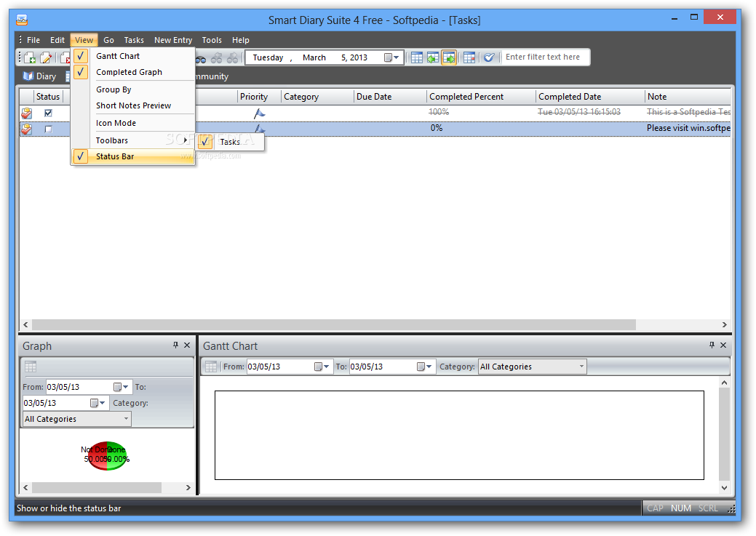
Task: Click the grayed Find Next binoculars icon
Action: click(217, 58)
